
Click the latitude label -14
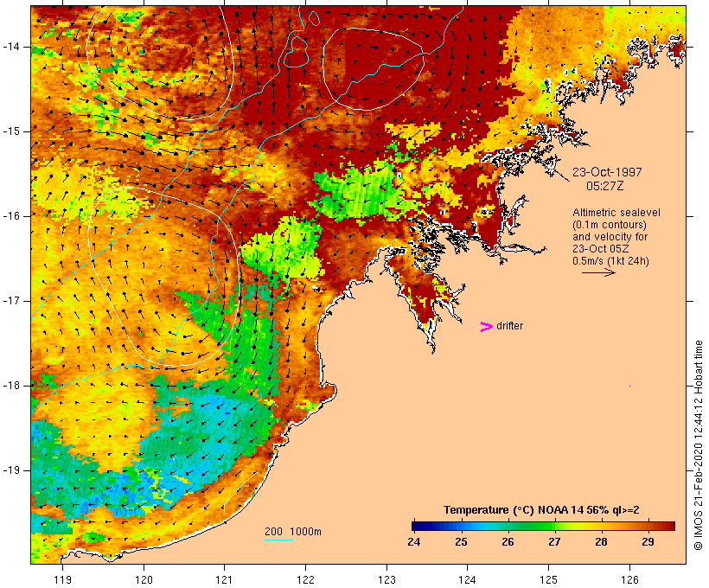click(x=11, y=47)
